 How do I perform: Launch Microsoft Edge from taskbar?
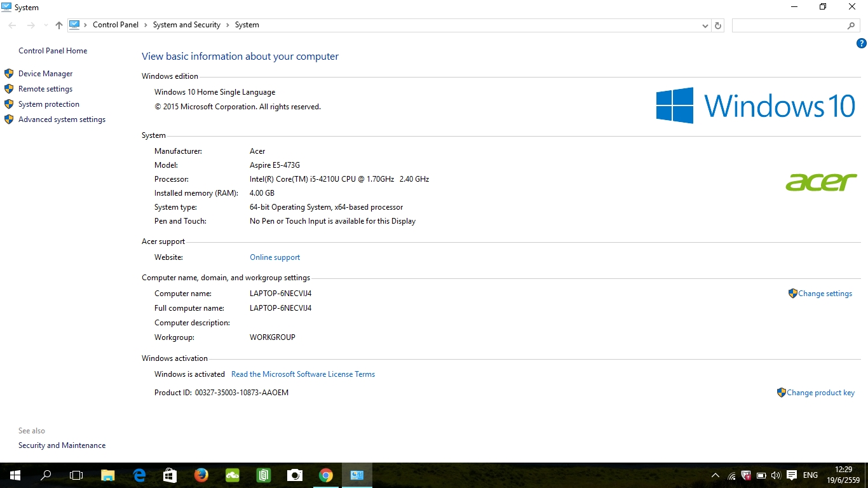coord(139,475)
